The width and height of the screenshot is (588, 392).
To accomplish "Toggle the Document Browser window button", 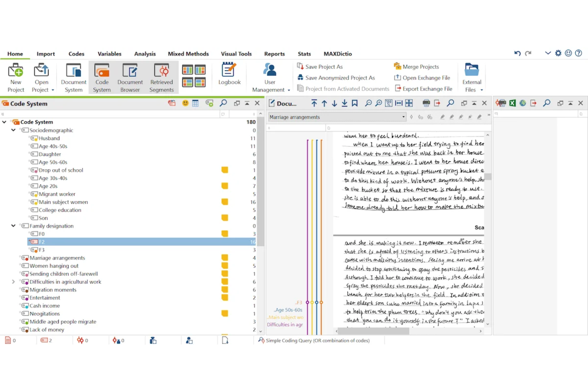I will [130, 78].
